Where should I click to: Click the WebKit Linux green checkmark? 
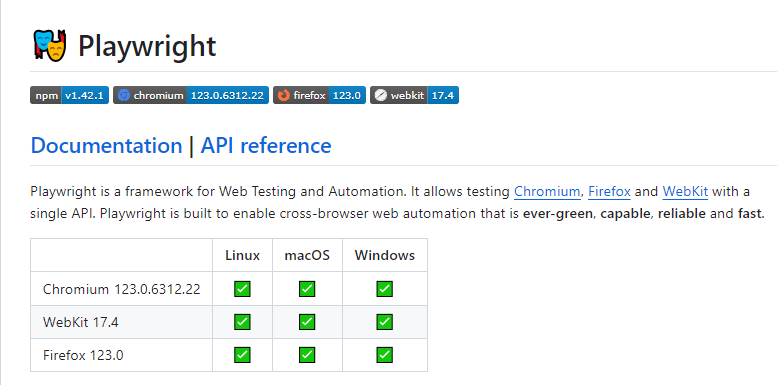coord(242,322)
